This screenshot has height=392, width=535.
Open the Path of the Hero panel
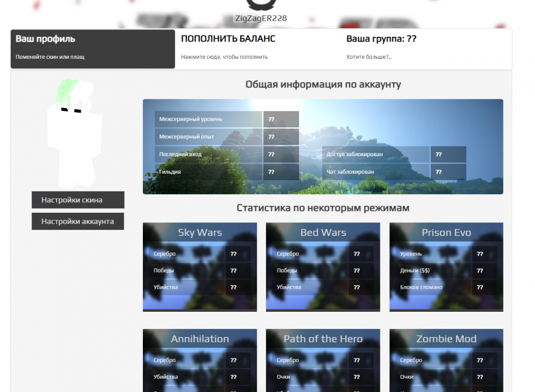(x=323, y=339)
